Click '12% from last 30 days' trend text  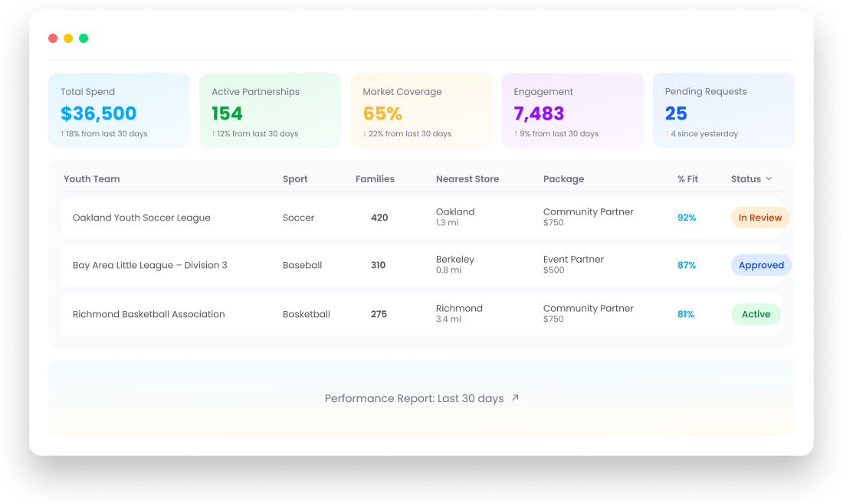click(x=257, y=134)
